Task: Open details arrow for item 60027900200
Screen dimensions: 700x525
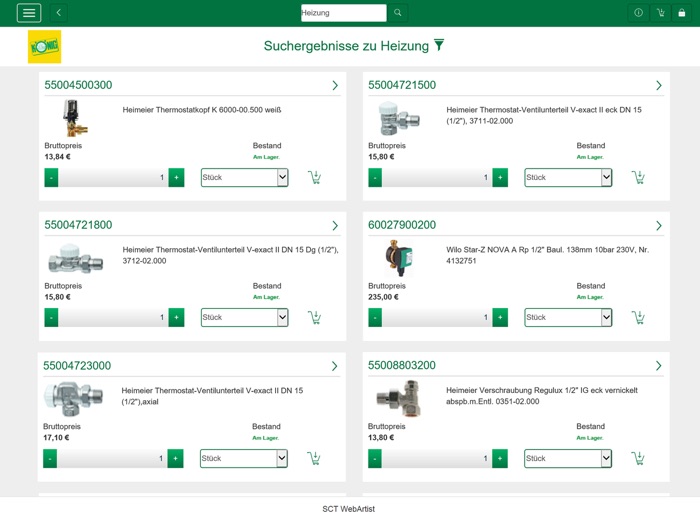Action: (658, 226)
